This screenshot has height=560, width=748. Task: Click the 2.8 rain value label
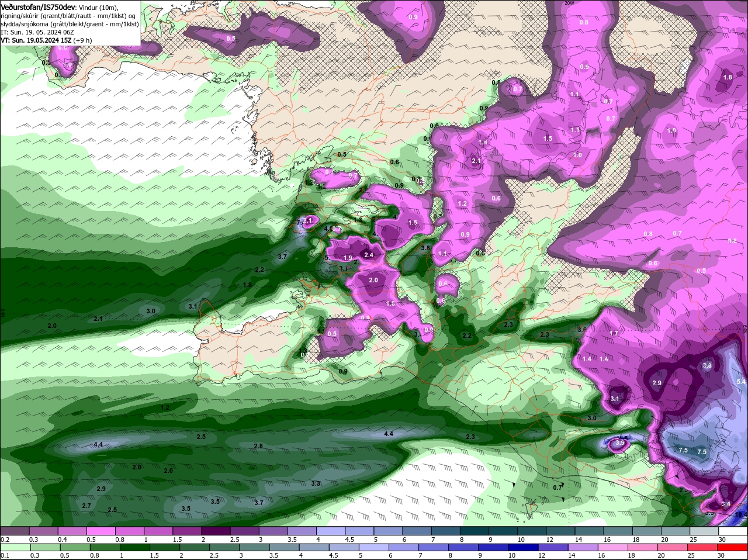point(258,446)
